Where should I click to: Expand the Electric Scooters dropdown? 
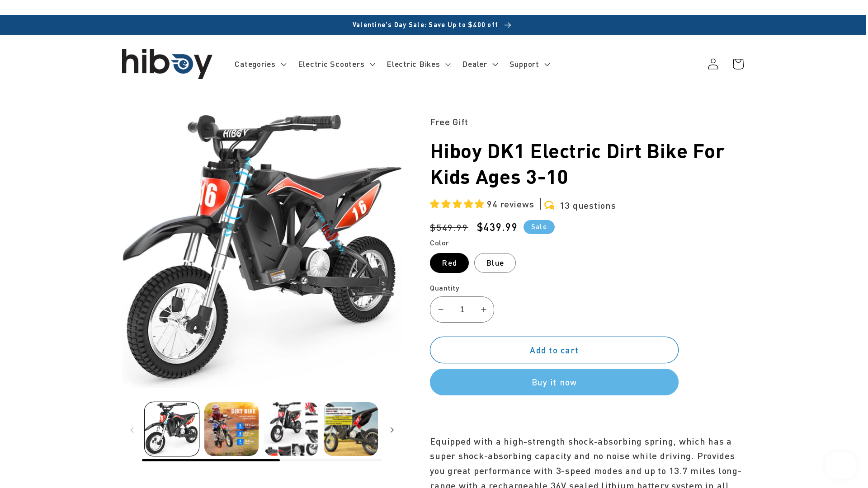[336, 64]
